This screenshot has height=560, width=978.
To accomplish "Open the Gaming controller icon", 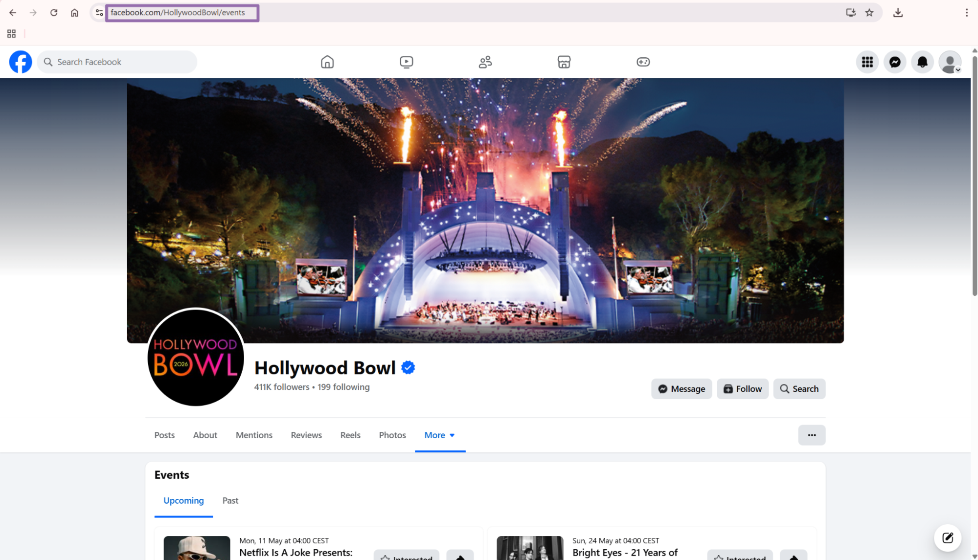I will tap(643, 62).
